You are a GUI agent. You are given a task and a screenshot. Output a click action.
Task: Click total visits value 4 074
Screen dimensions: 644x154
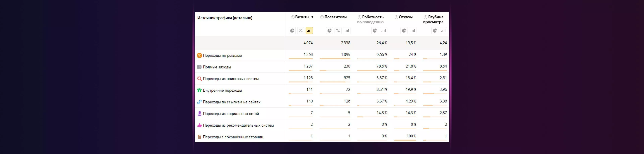coord(308,43)
